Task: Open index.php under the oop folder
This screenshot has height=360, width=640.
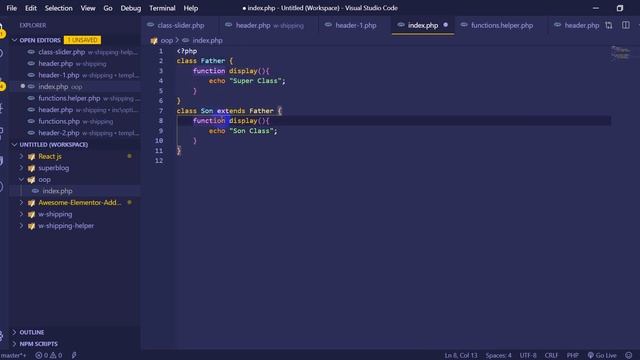Action: pos(75,191)
